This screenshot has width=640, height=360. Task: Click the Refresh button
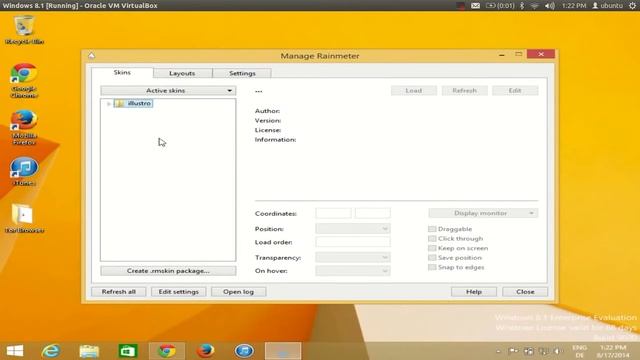(464, 90)
